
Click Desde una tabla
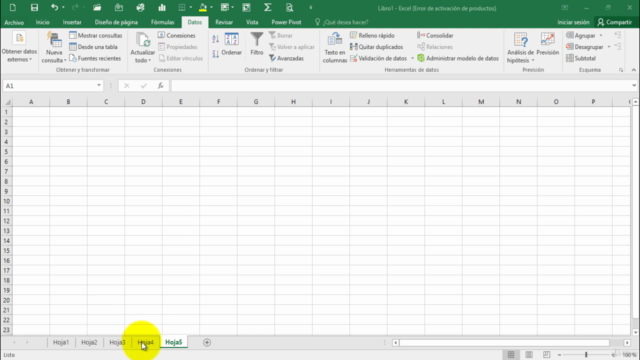coord(93,47)
